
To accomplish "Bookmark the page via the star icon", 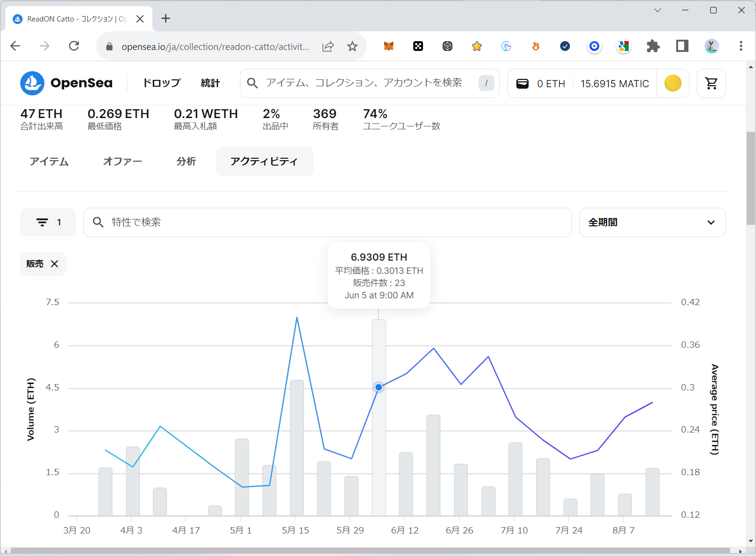I will point(352,46).
